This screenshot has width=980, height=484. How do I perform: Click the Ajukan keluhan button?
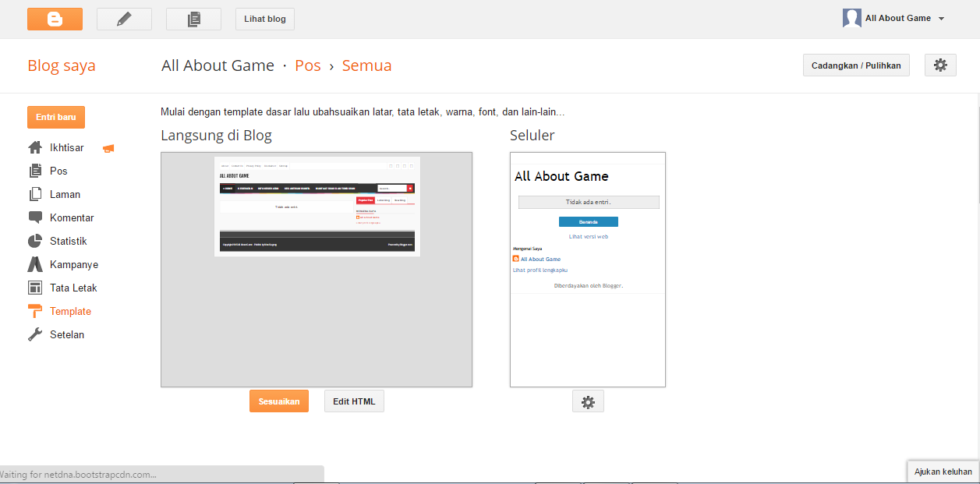[x=943, y=472]
